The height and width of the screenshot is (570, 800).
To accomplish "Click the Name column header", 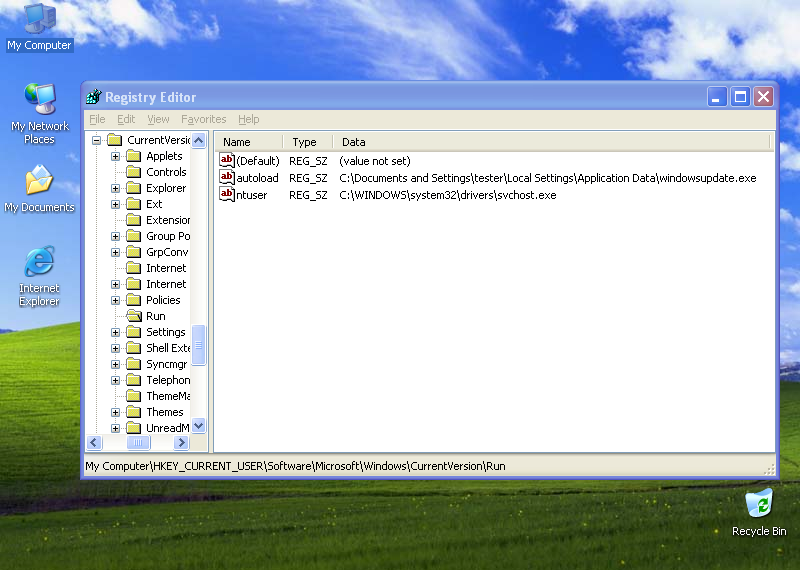I will 249,141.
